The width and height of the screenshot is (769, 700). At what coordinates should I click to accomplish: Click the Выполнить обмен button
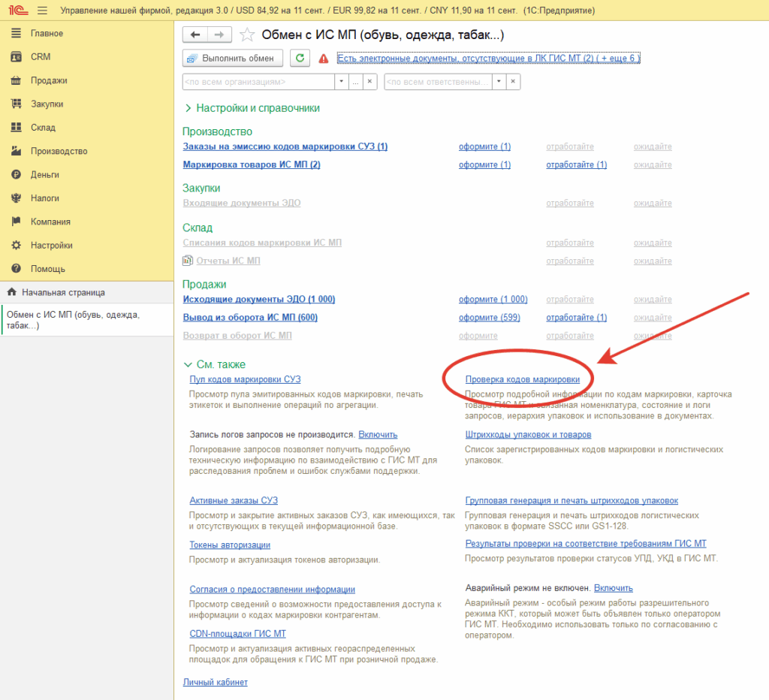tap(233, 58)
